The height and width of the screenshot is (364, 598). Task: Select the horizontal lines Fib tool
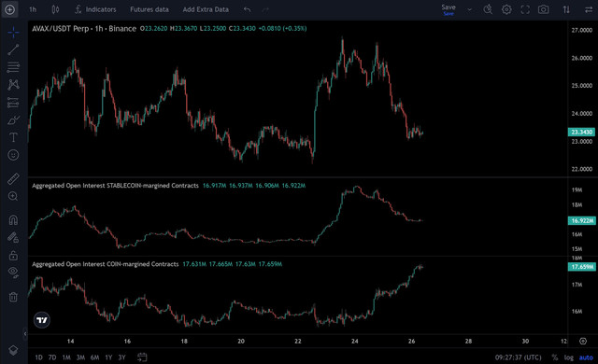coord(13,67)
